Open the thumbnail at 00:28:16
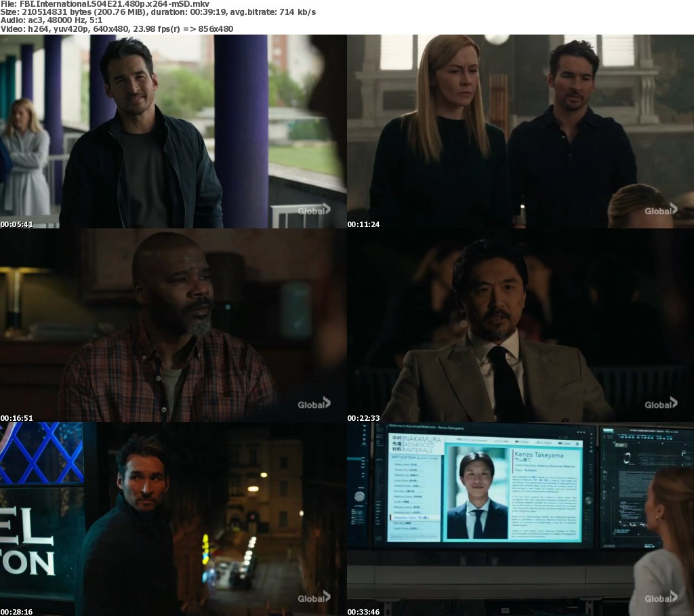This screenshot has height=616, width=694. 173,519
